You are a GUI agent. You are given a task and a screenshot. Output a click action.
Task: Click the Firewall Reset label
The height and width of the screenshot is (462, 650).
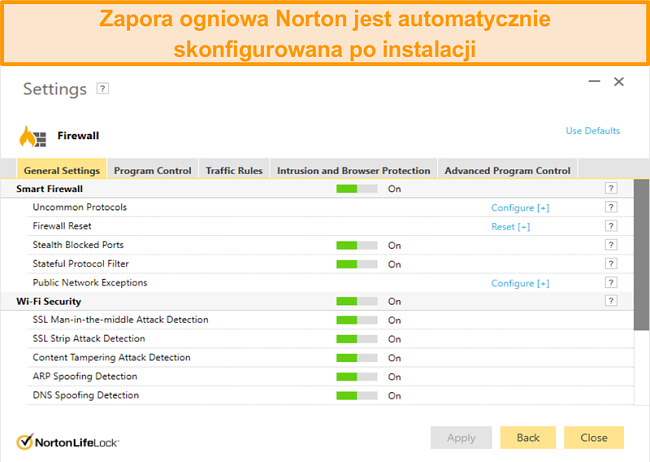click(x=62, y=226)
